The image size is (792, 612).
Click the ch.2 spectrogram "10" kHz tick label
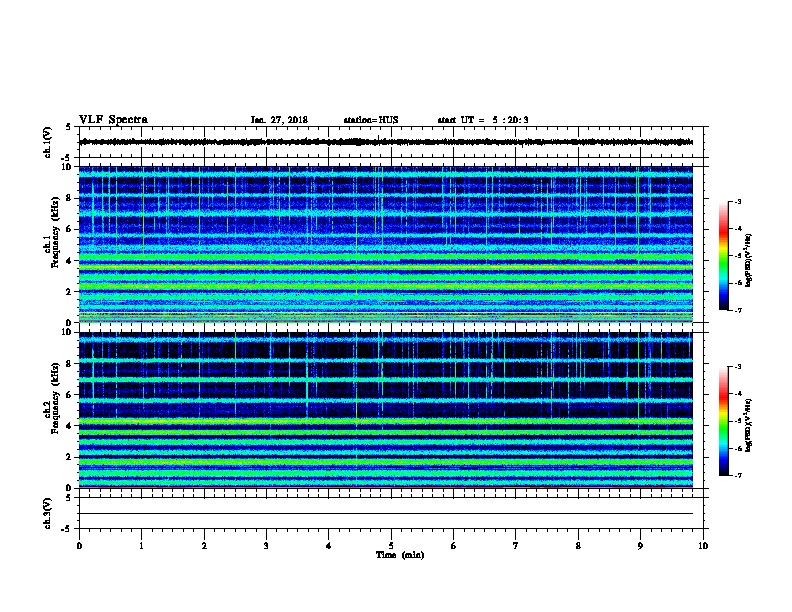click(x=69, y=332)
